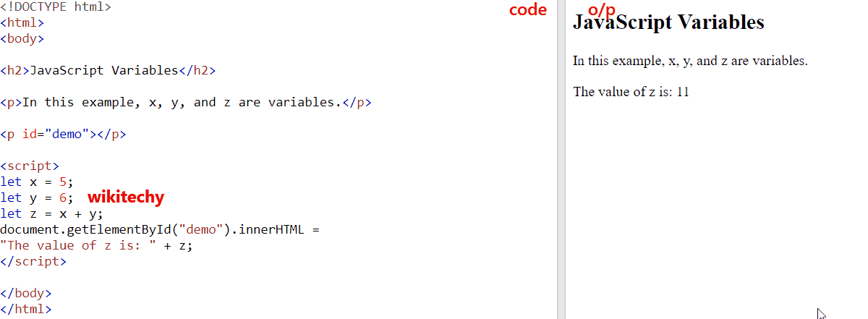Click the red code label
This screenshot has height=319, width=868.
click(528, 10)
